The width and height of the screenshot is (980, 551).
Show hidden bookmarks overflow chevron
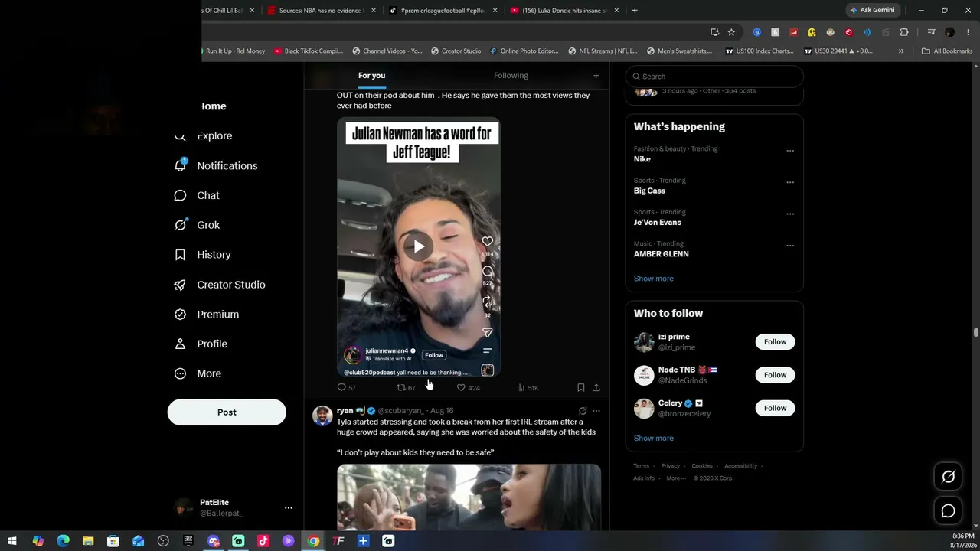pyautogui.click(x=901, y=51)
